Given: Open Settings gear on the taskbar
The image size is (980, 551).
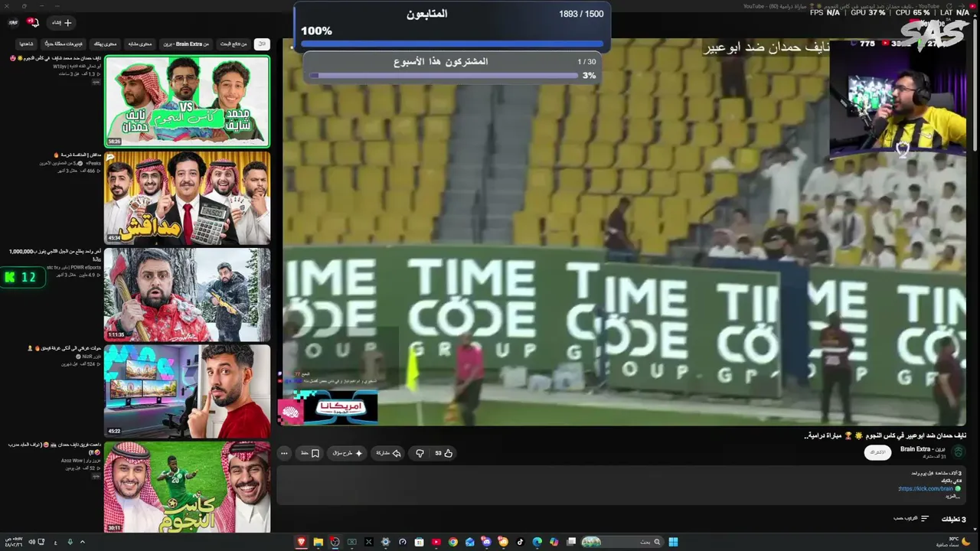Looking at the screenshot, I should (x=385, y=542).
